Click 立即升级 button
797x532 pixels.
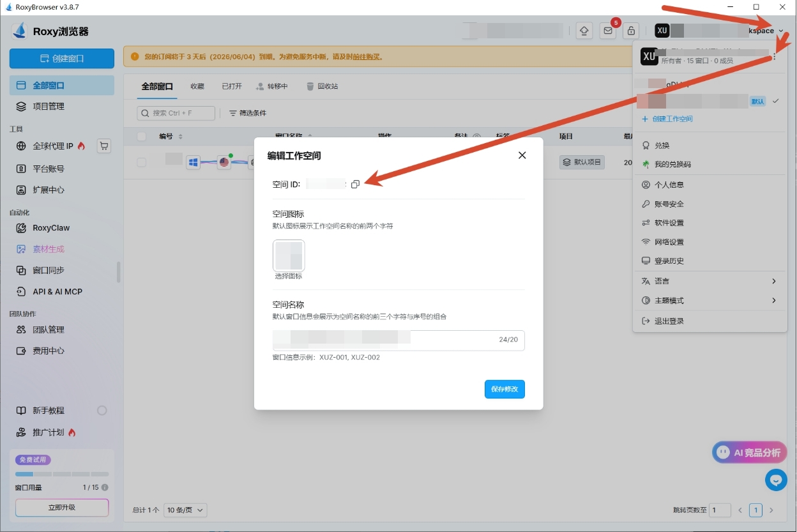(x=62, y=508)
